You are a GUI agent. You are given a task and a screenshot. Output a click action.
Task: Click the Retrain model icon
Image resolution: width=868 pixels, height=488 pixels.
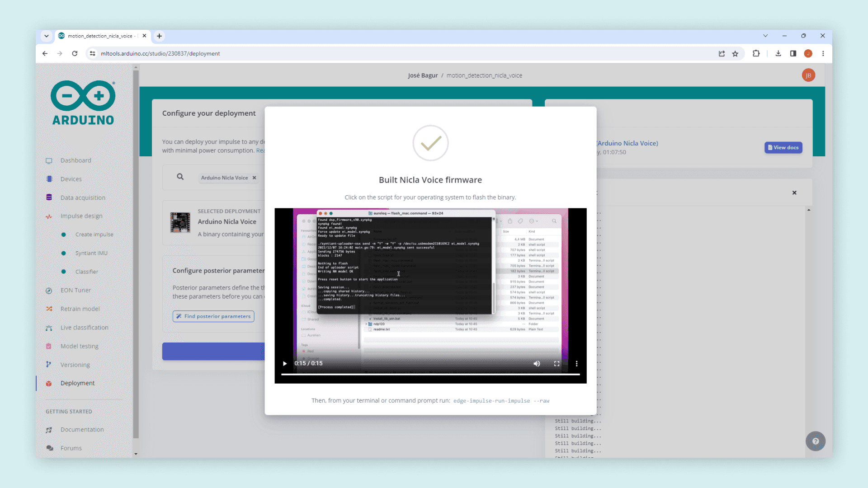point(49,309)
